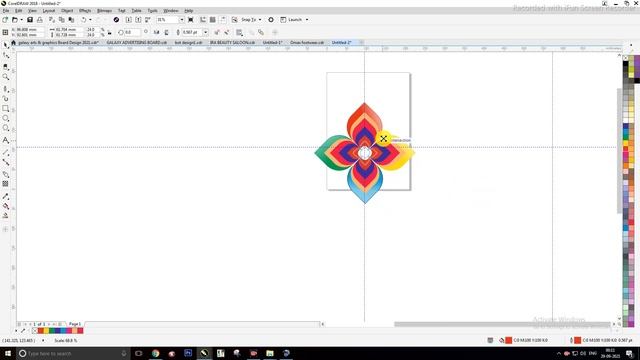
Task: Click the Undo arrow icon
Action: tap(83, 20)
